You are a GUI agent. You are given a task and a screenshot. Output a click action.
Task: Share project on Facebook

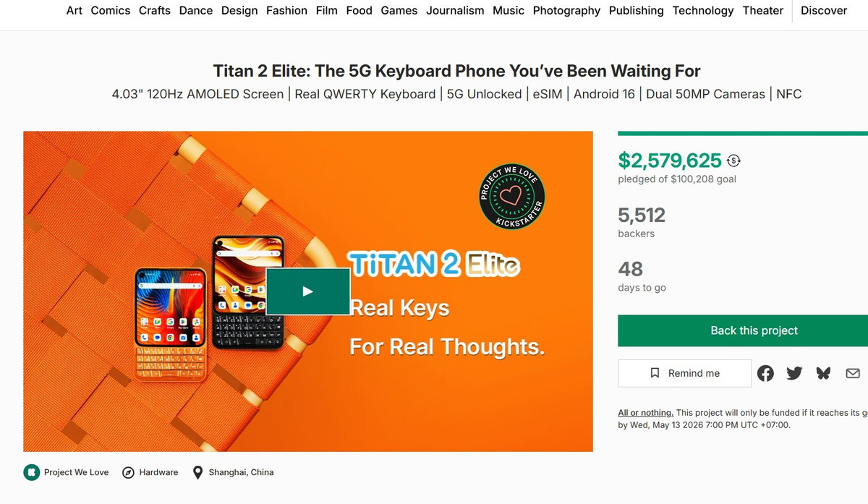pos(765,373)
